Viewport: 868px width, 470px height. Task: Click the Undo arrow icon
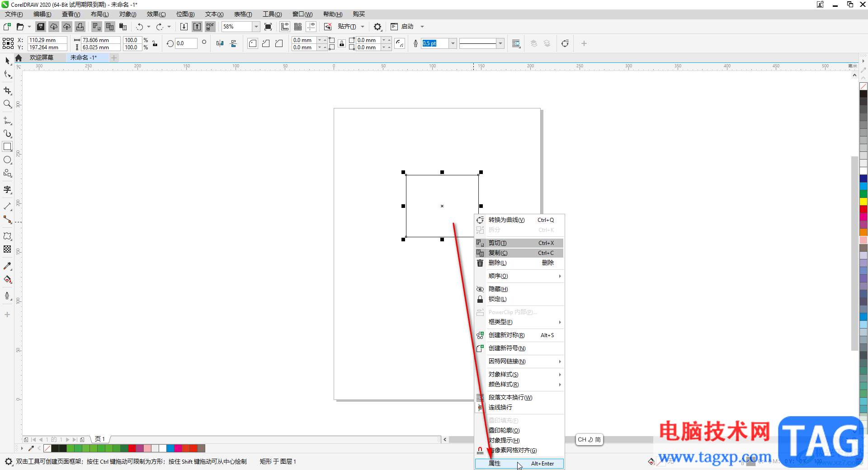coord(140,27)
